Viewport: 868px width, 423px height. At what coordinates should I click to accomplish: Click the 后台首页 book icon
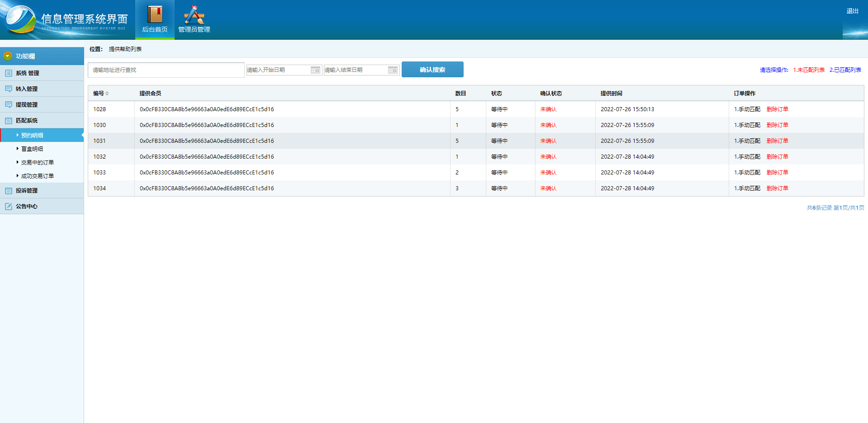tap(155, 14)
